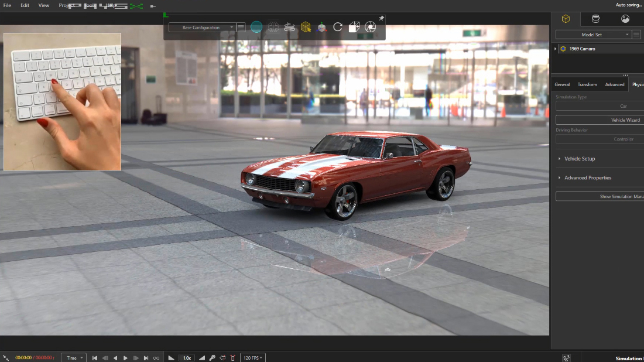
Task: Toggle the infinity loop playback button
Action: pos(156,358)
